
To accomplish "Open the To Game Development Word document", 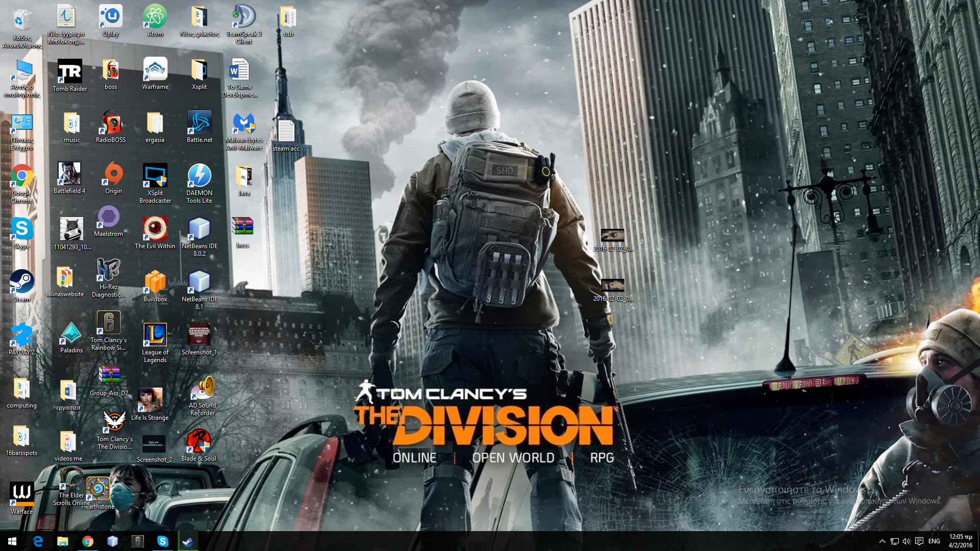I will (x=240, y=78).
